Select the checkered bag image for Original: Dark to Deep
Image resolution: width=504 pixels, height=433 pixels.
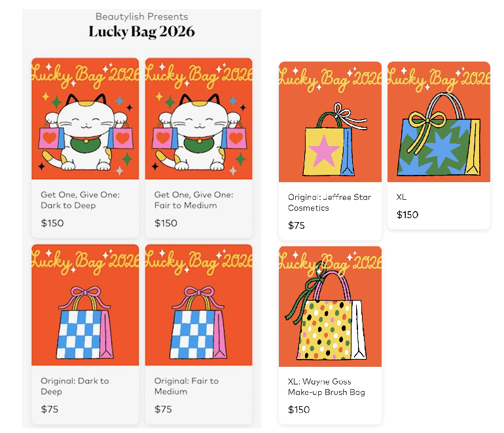point(85,305)
